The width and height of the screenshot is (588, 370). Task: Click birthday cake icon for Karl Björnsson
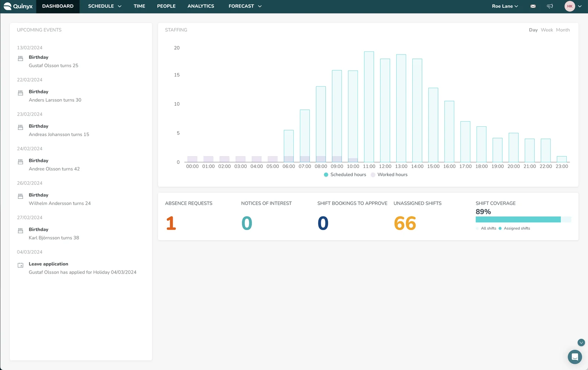(21, 231)
